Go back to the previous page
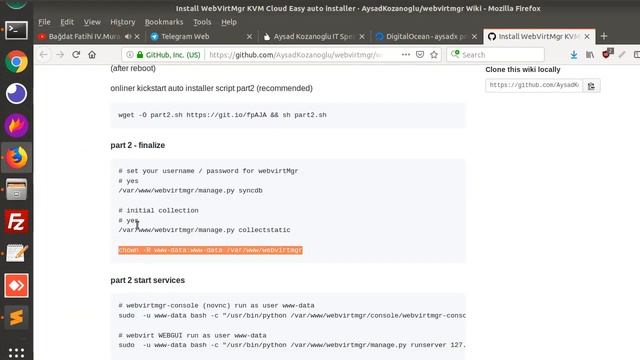The height and width of the screenshot is (360, 640). 44,55
